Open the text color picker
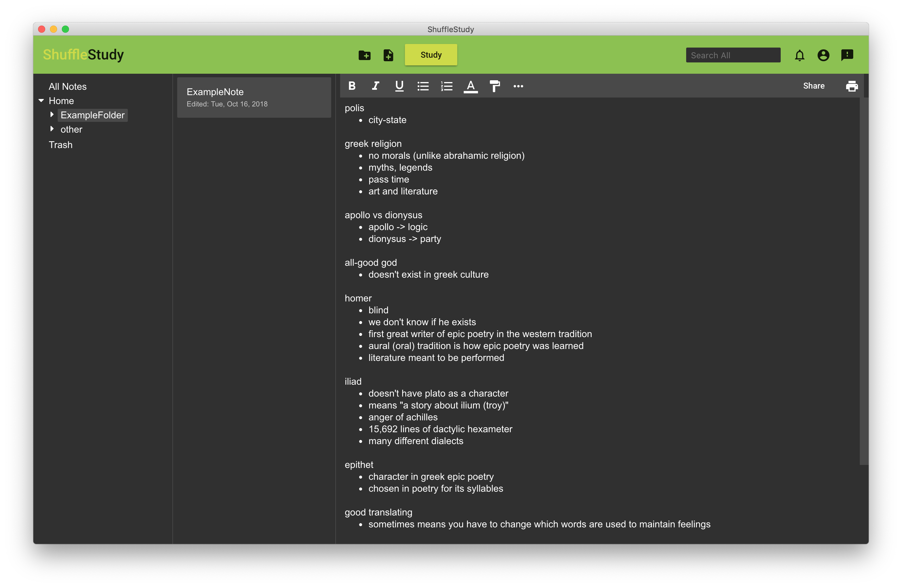The image size is (902, 588). click(470, 87)
